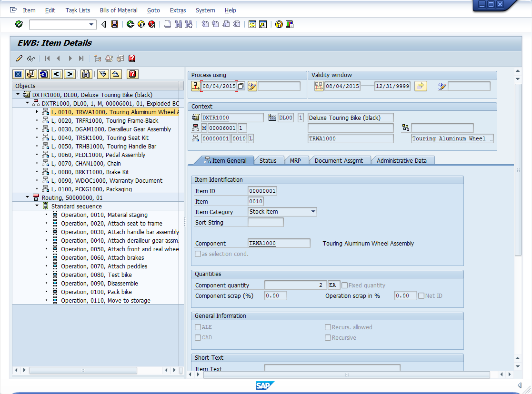Click the Expand all nodes icon

coord(103,74)
